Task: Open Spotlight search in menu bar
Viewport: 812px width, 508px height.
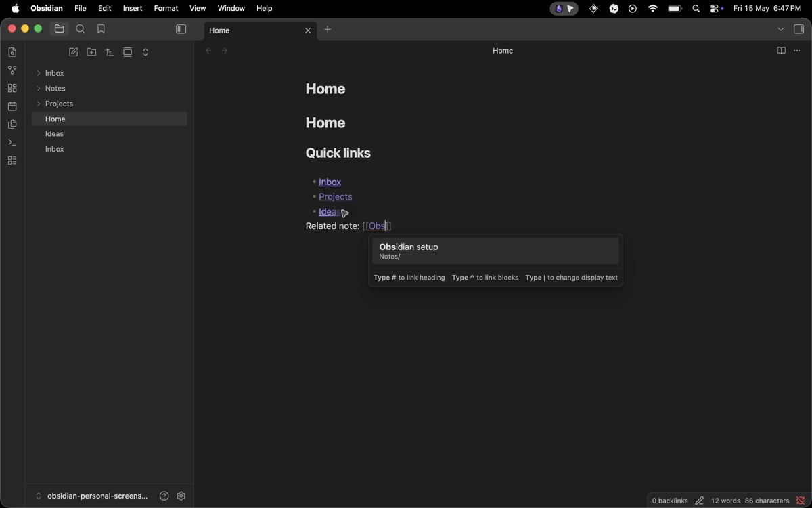Action: pyautogui.click(x=696, y=9)
